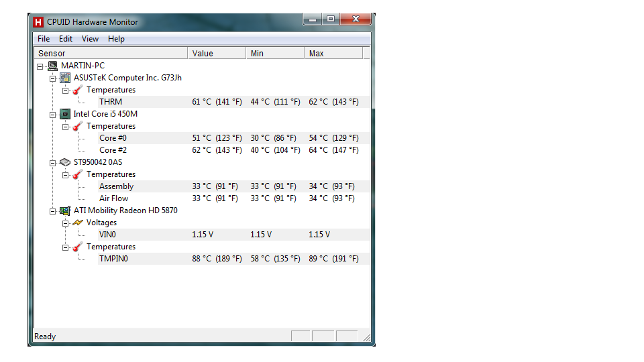Maximize the Hardware Monitor window
Viewport: 644px width, 362px height.
tap(331, 19)
